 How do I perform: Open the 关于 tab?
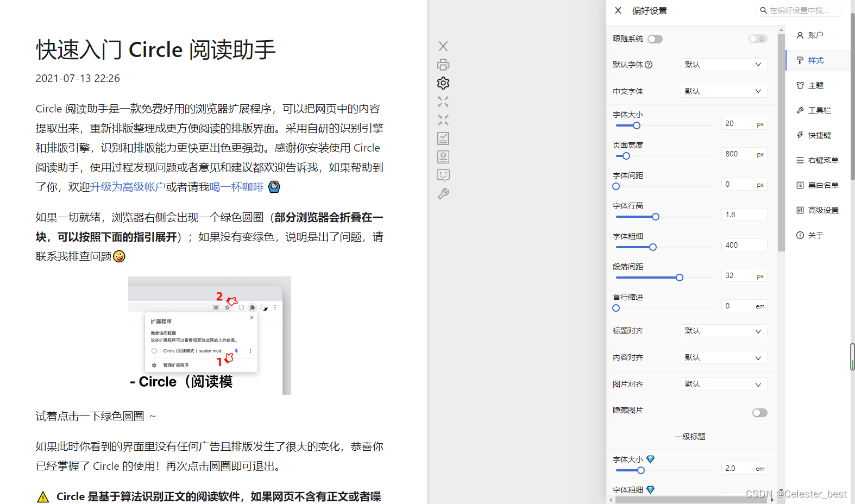(x=818, y=235)
